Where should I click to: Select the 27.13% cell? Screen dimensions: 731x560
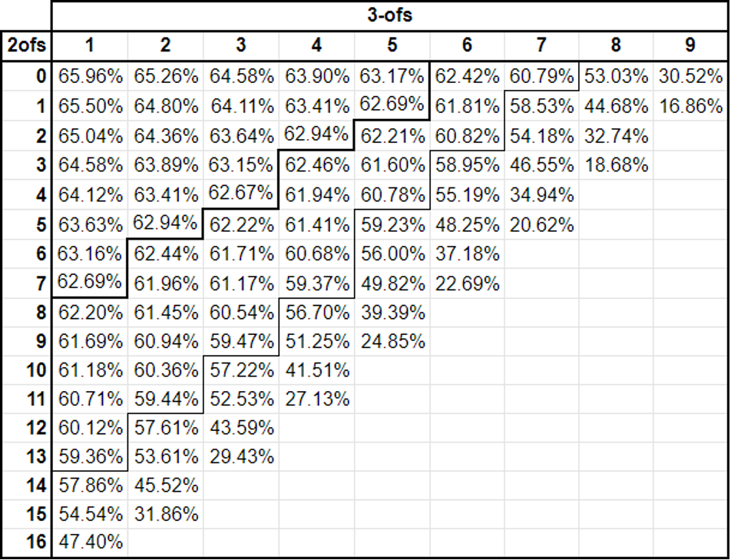click(x=316, y=399)
